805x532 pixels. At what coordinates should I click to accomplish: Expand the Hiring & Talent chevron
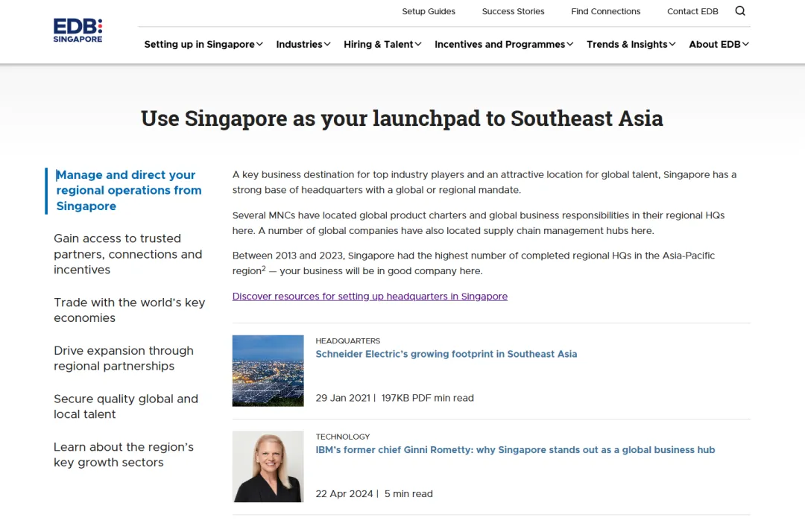418,44
